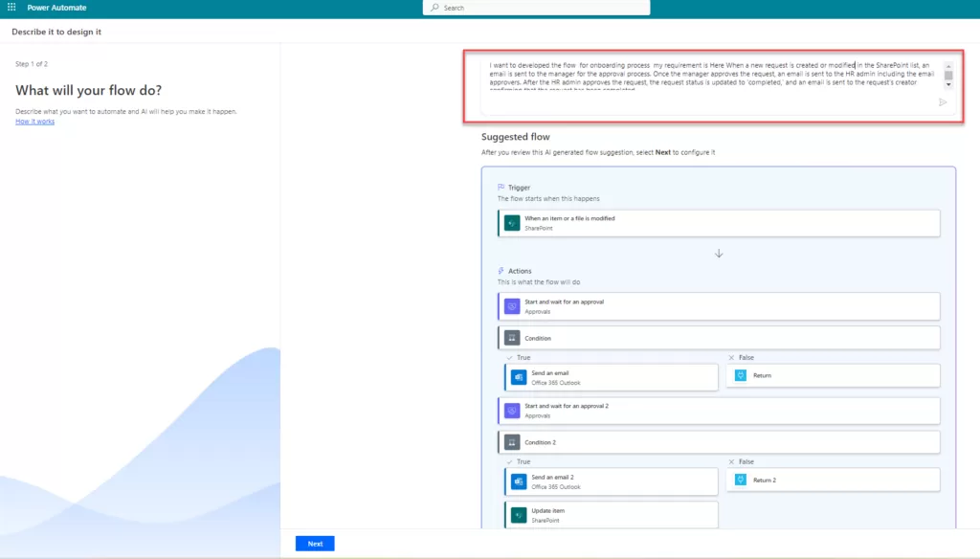
Task: Click the Send an email 2 Outlook icon
Action: [x=518, y=481]
